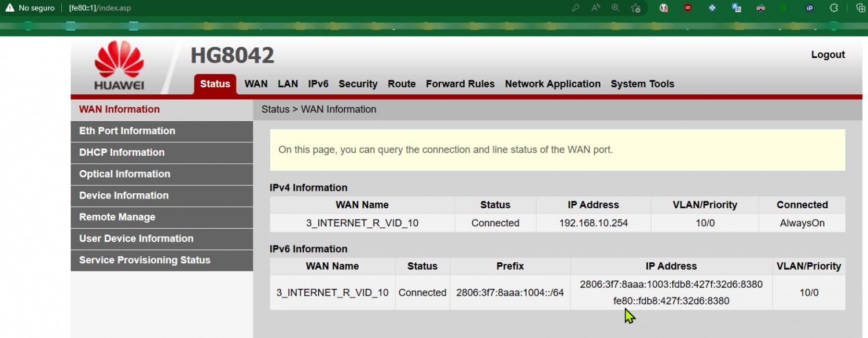Activate the Read Aloud icon
This screenshot has height=338, width=868.
point(595,8)
